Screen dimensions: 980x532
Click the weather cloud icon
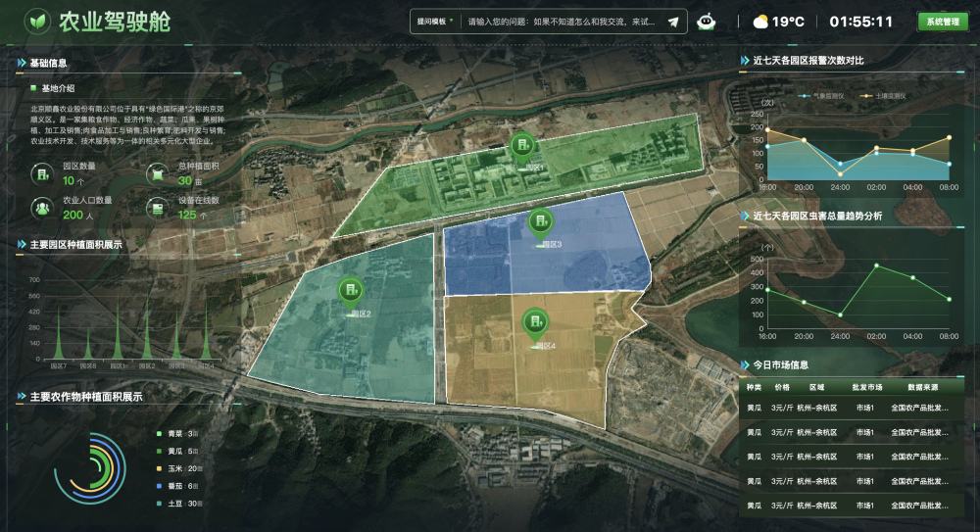pyautogui.click(x=760, y=22)
